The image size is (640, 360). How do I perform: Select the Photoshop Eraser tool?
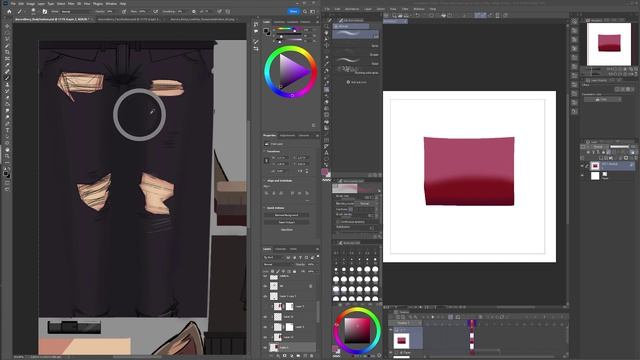click(x=7, y=98)
